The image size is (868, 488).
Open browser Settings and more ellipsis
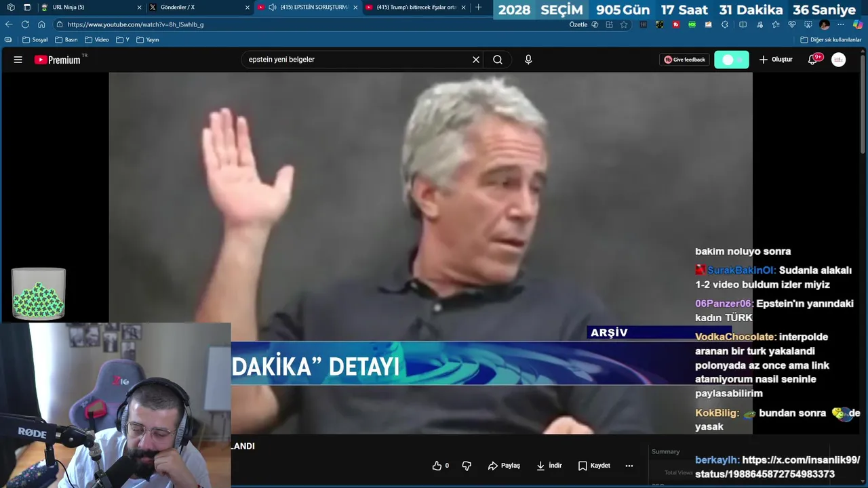click(x=841, y=24)
